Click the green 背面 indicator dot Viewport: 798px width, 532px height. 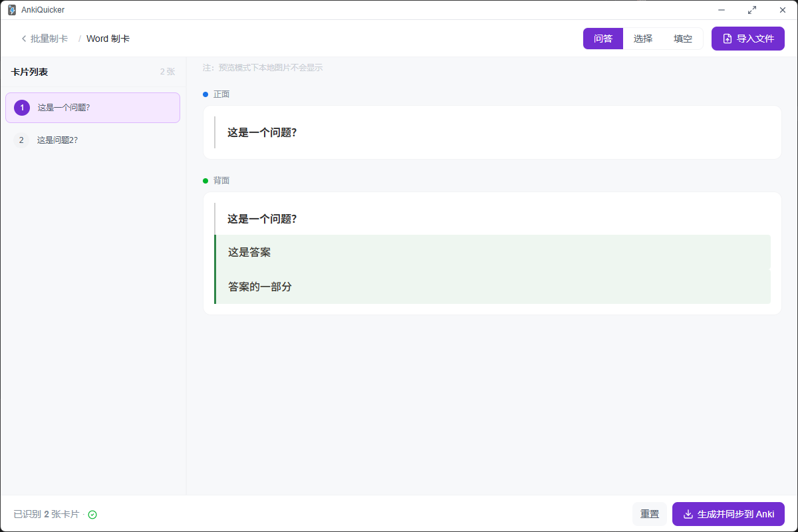coord(205,181)
